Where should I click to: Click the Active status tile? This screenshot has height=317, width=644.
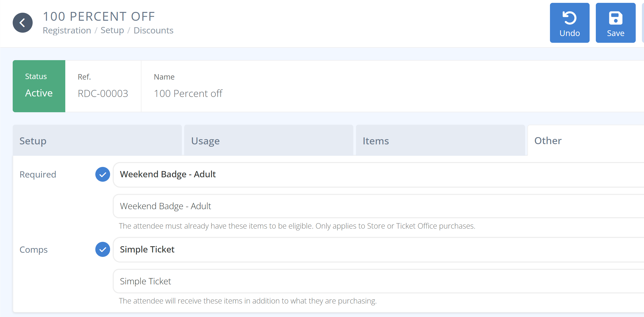point(39,86)
